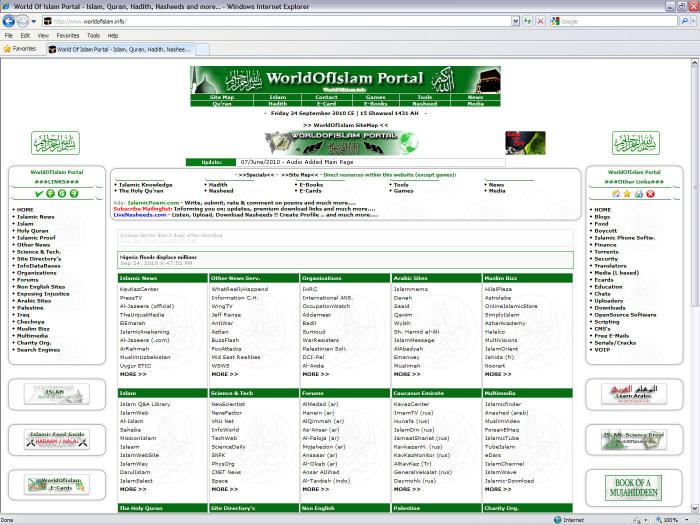
Task: Open the File menu
Action: pyautogui.click(x=8, y=35)
